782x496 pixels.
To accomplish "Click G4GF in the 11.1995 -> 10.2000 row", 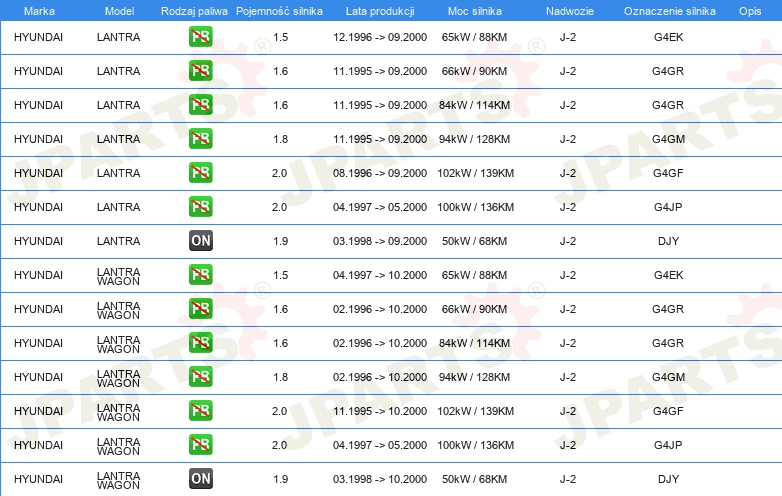I will 668,411.
